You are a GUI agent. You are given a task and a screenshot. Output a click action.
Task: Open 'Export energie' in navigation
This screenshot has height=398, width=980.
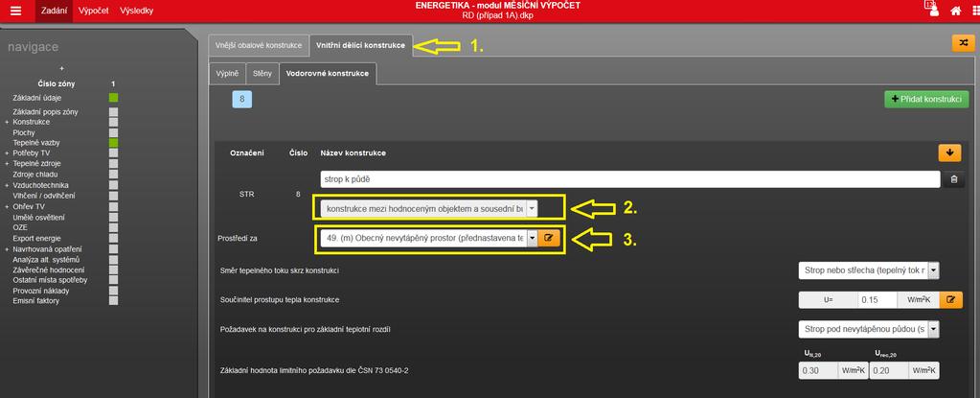coord(36,239)
